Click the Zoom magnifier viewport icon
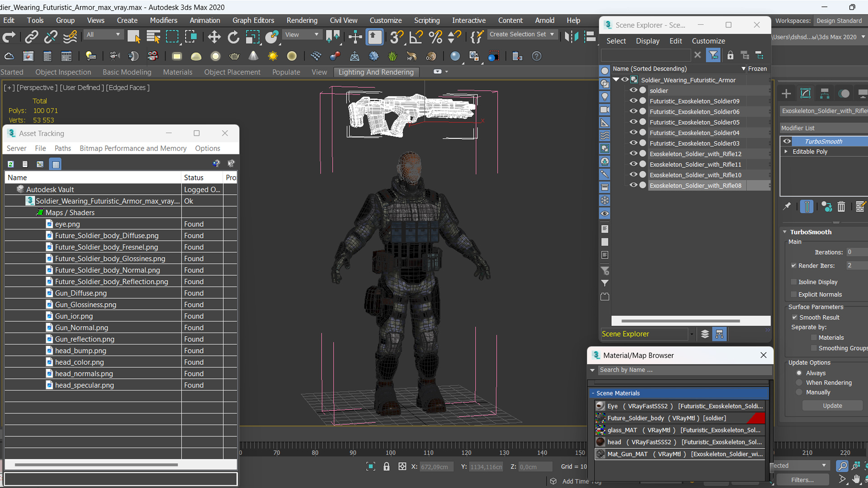The width and height of the screenshot is (868, 488). [842, 465]
